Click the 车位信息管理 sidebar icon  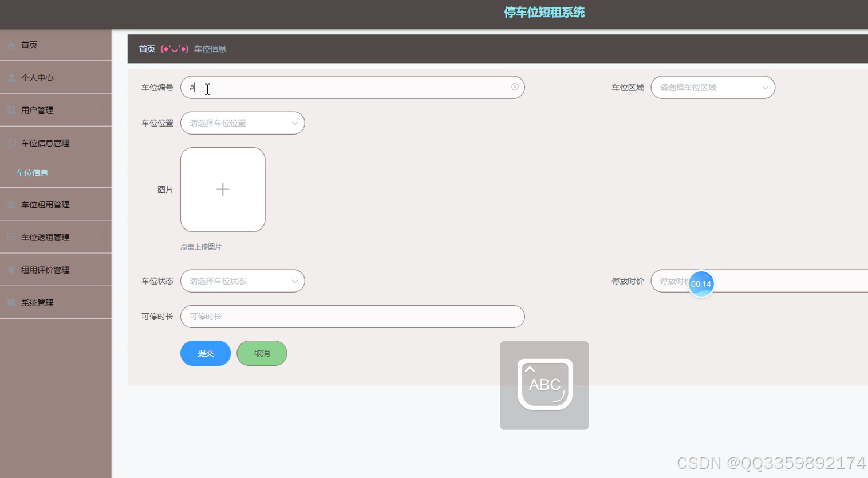tap(11, 143)
